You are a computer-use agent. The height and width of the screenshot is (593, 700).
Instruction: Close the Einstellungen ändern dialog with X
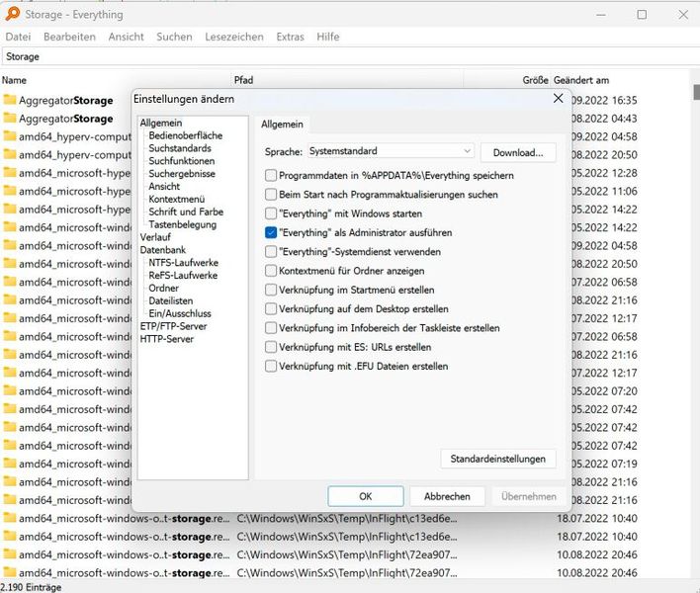[x=560, y=99]
